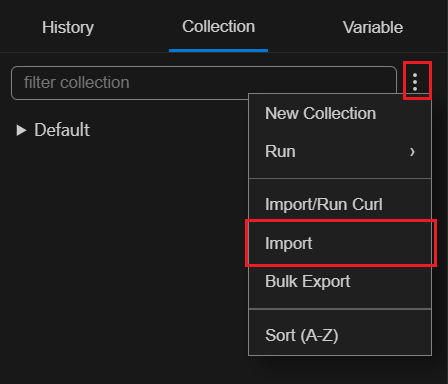The image size is (448, 384).
Task: Expand the Run submenu chevron arrow
Action: (x=412, y=152)
